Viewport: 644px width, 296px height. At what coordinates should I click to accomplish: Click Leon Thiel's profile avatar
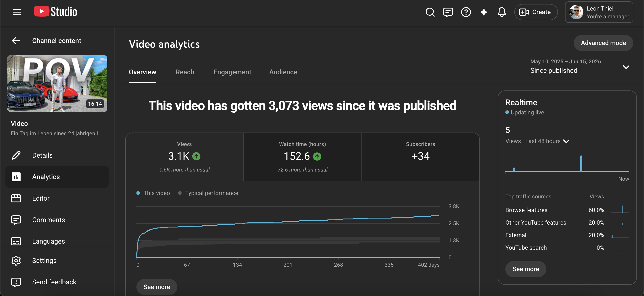pos(576,12)
